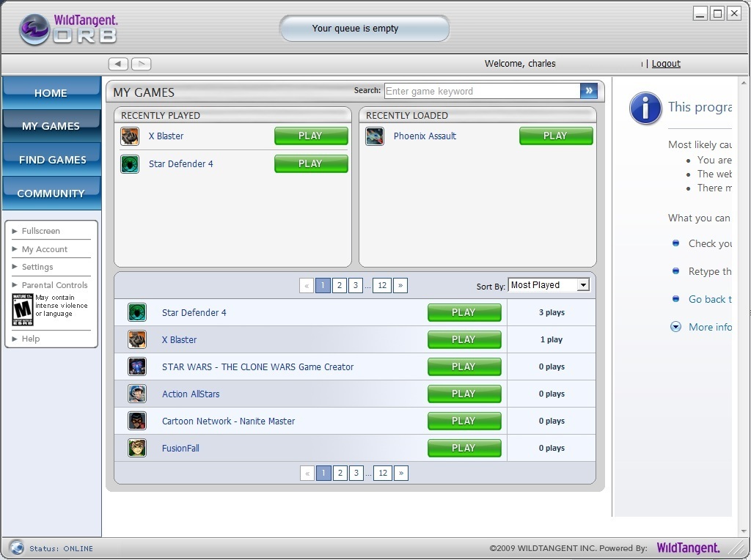
Task: Click the game keyword search field
Action: tap(483, 91)
